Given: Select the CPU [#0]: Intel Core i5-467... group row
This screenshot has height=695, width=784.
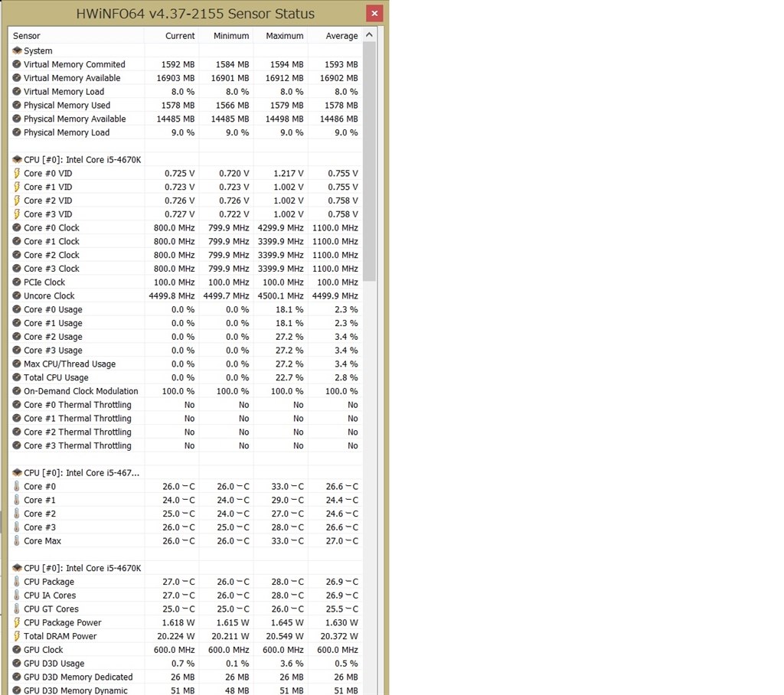Looking at the screenshot, I should coord(185,472).
